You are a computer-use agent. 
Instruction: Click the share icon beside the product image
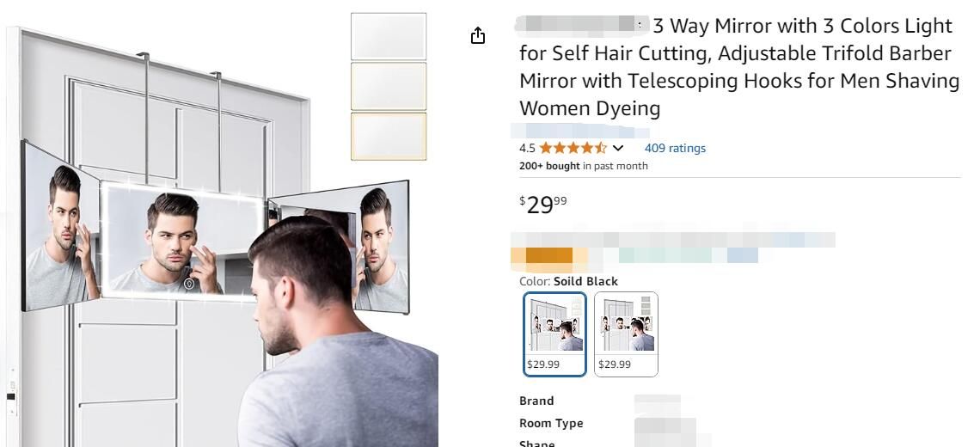477,35
